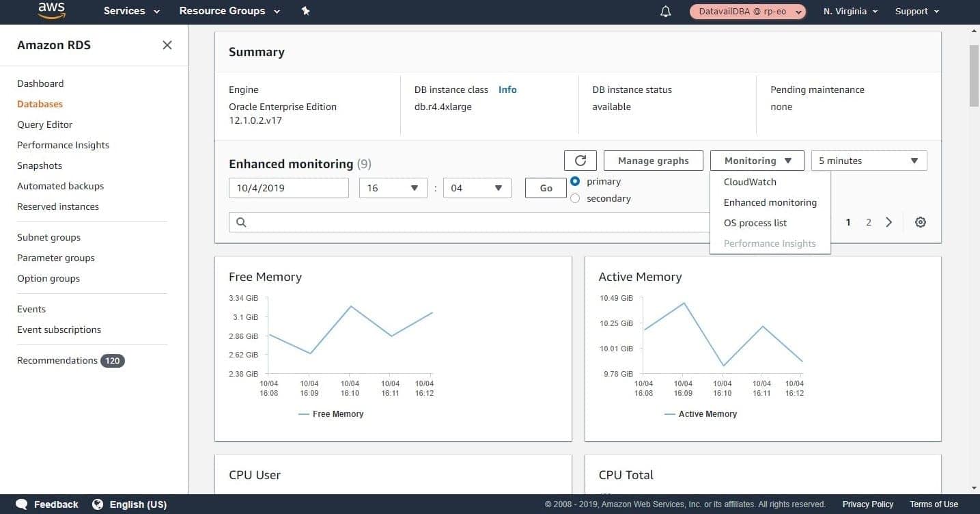Image resolution: width=980 pixels, height=514 pixels.
Task: Click the CPU Total graph title
Action: tap(626, 475)
